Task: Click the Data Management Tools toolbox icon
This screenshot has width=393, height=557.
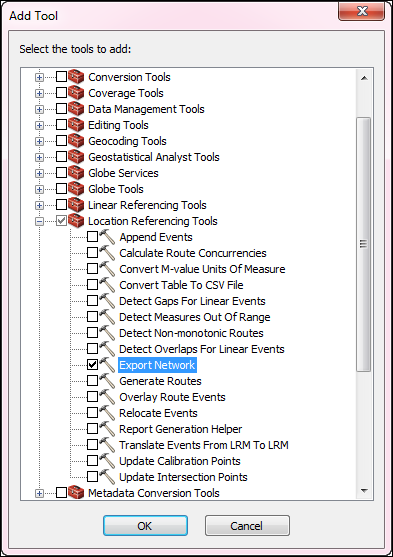Action: coord(76,109)
